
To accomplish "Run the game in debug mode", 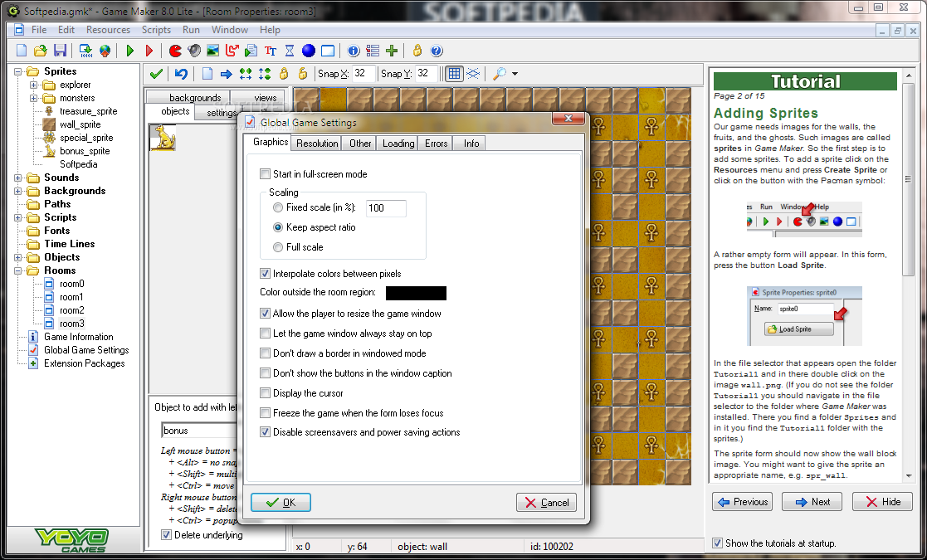I will (149, 51).
